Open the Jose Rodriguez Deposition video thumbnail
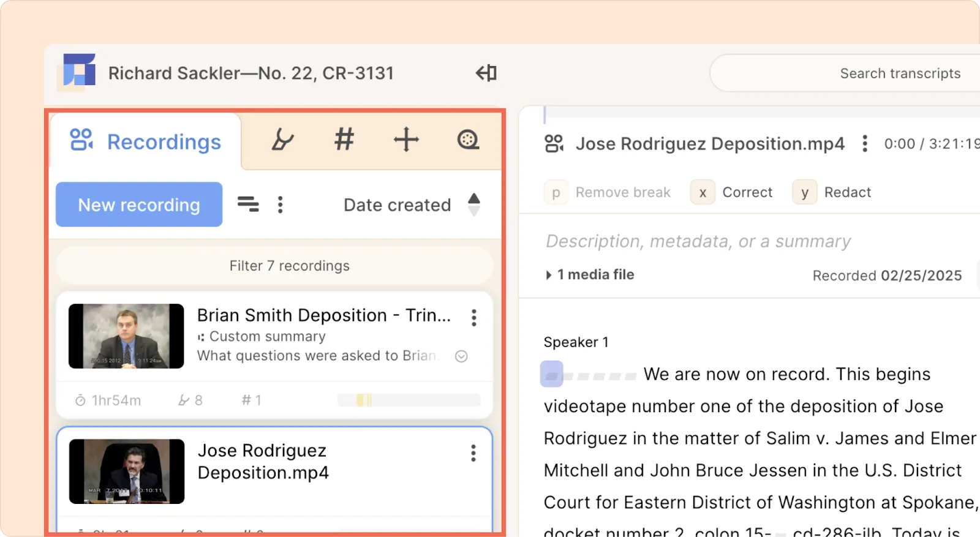980x537 pixels. [x=127, y=471]
